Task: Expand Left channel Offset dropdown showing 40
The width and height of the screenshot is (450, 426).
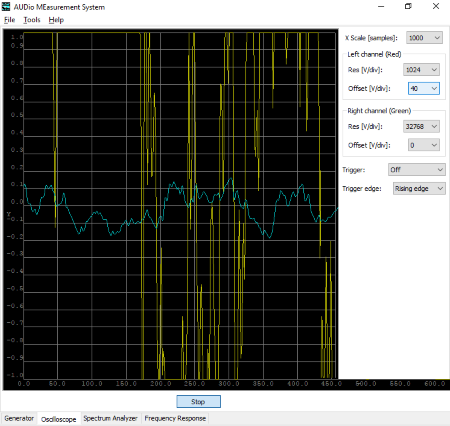Action: click(x=424, y=88)
